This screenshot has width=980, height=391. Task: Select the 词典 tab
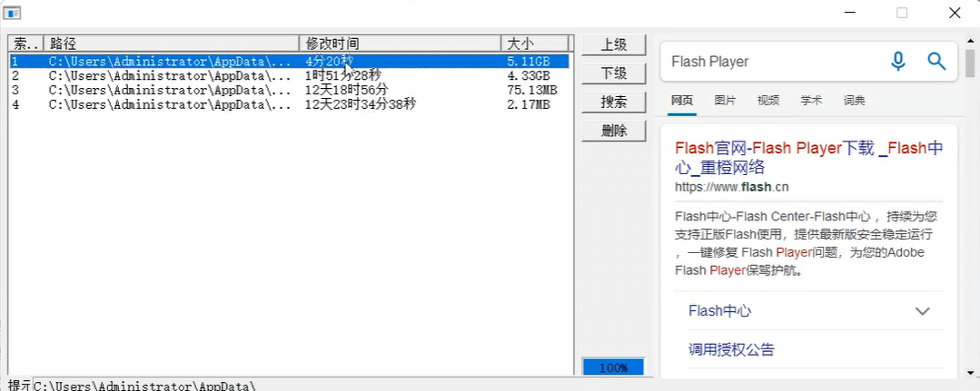pos(854,101)
